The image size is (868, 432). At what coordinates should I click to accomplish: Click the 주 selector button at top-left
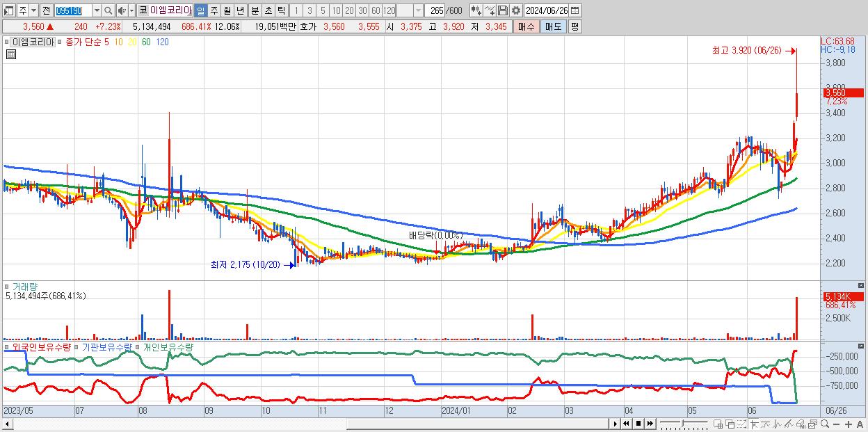tap(23, 10)
